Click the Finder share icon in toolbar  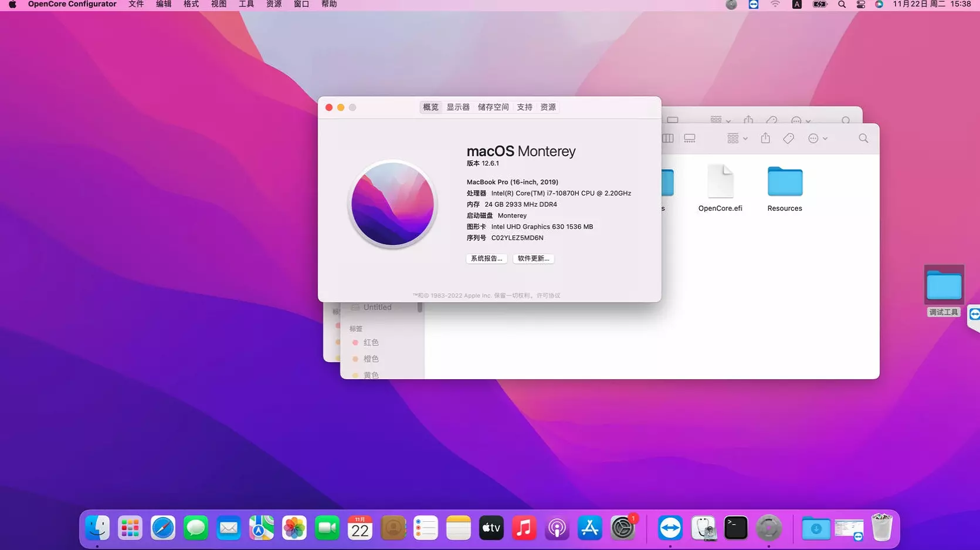coord(765,139)
